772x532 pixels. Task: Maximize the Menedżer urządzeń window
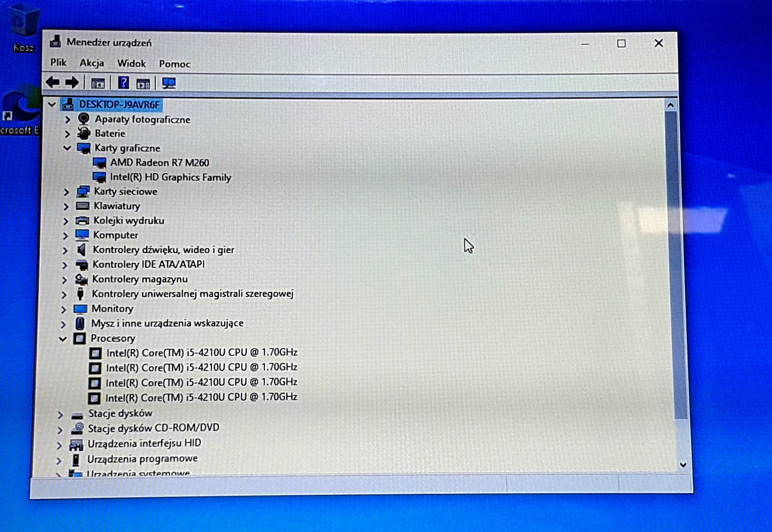pyautogui.click(x=621, y=44)
